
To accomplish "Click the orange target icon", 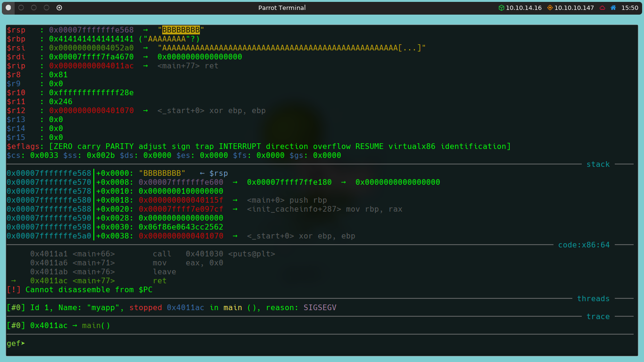I will (550, 8).
